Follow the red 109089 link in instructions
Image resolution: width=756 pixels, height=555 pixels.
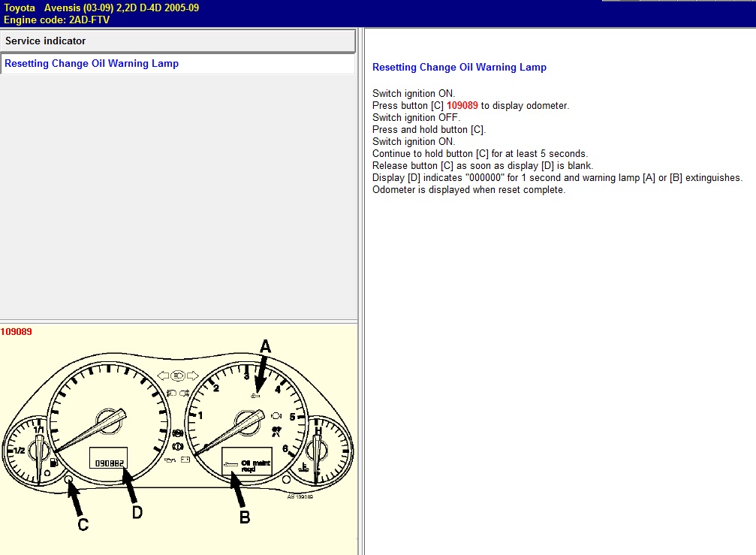[462, 105]
